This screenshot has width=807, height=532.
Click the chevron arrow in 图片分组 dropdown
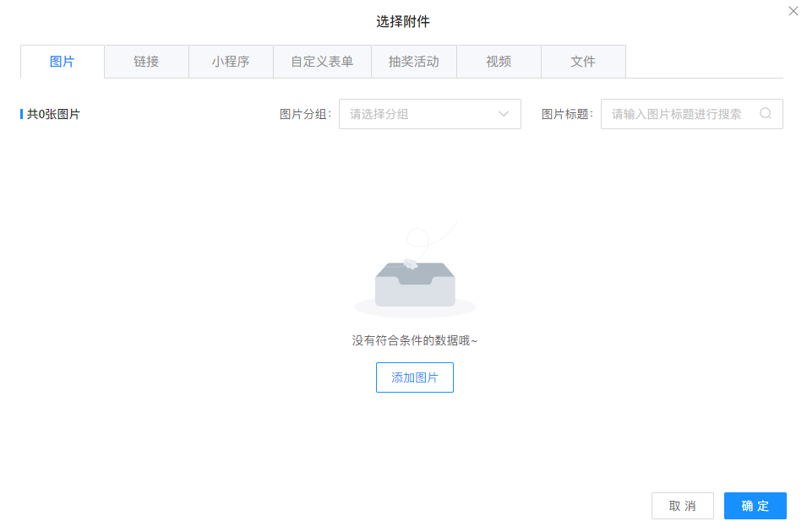pos(504,114)
